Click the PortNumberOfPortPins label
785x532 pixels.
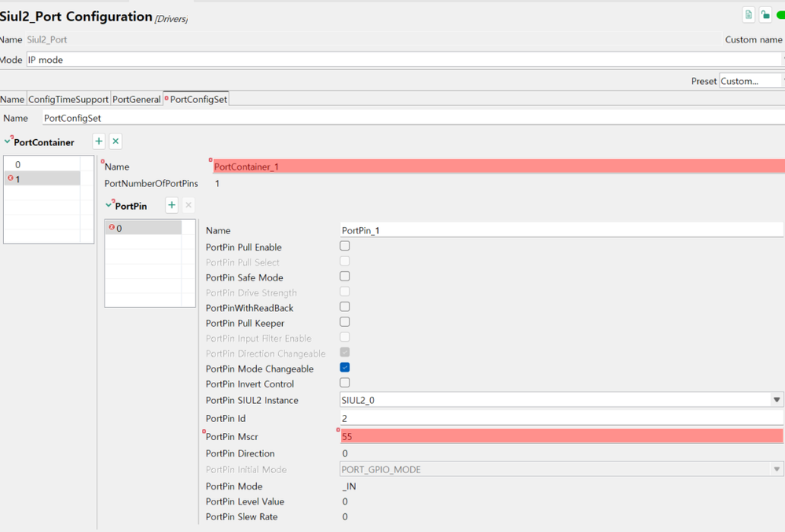click(x=151, y=183)
